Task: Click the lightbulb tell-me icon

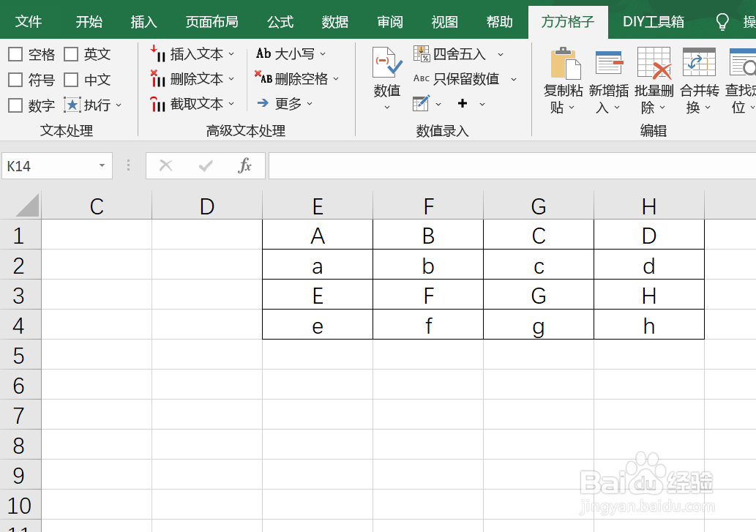Action: click(x=722, y=22)
